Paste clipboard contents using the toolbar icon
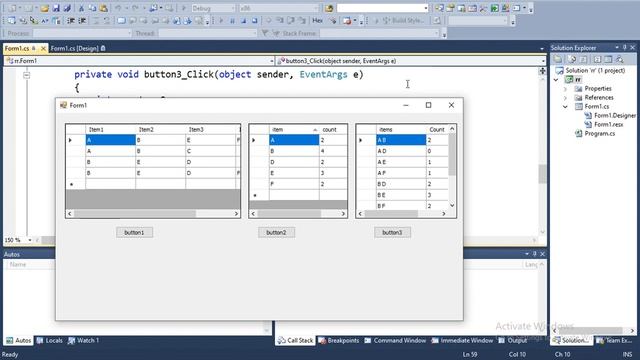The image size is (640, 360). coord(104,8)
